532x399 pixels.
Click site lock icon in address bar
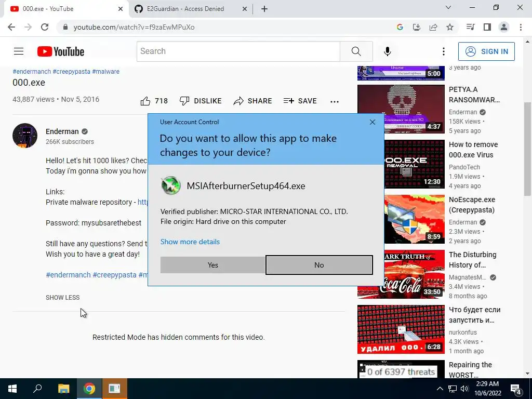coord(65,27)
